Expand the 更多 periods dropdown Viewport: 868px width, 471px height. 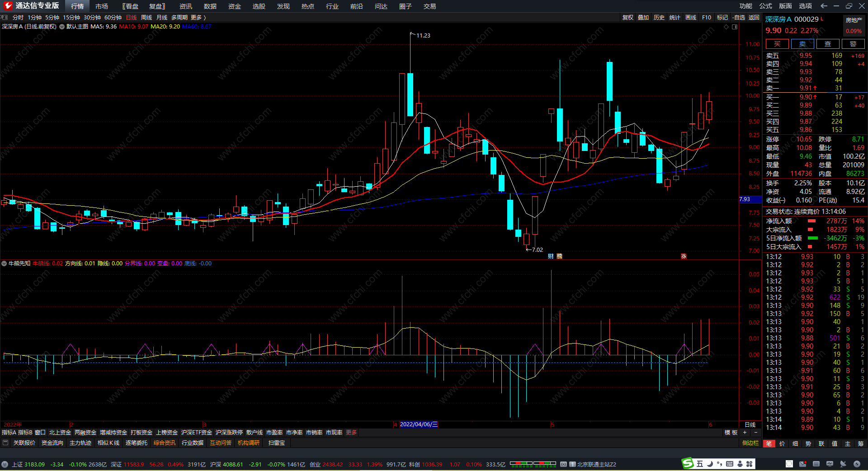(198, 17)
